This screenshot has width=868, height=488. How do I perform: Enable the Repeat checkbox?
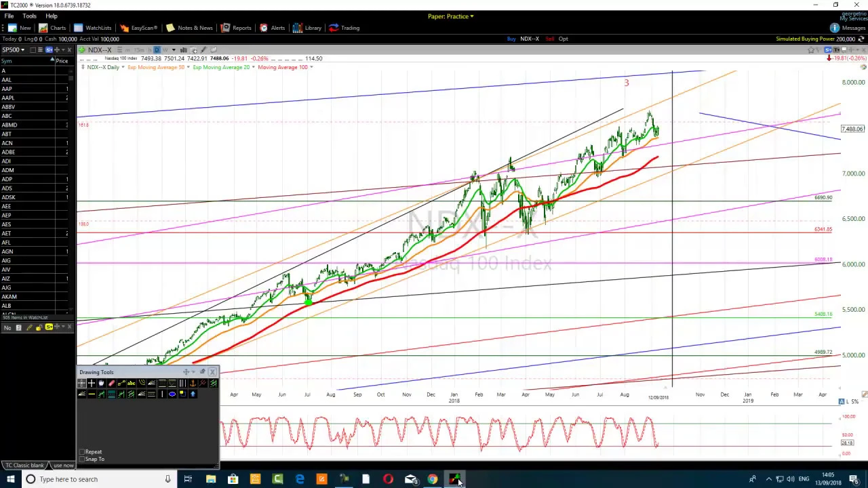pyautogui.click(x=82, y=451)
